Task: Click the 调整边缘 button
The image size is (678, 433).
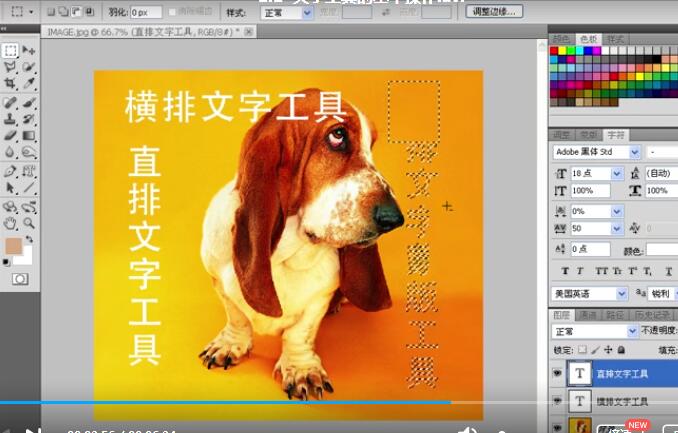Action: (494, 12)
